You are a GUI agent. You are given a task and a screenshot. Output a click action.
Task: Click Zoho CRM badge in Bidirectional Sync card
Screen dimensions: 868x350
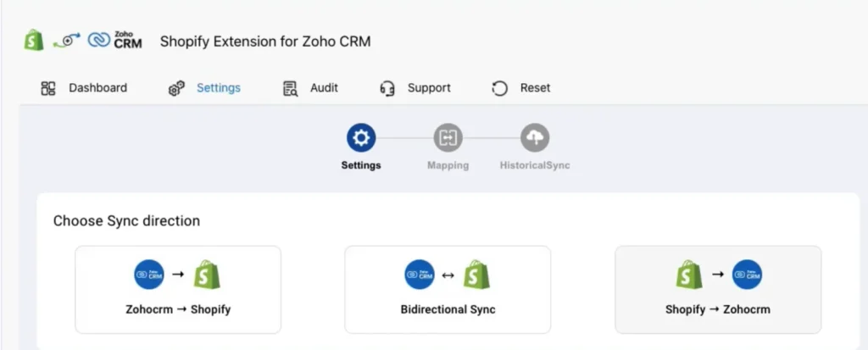419,274
